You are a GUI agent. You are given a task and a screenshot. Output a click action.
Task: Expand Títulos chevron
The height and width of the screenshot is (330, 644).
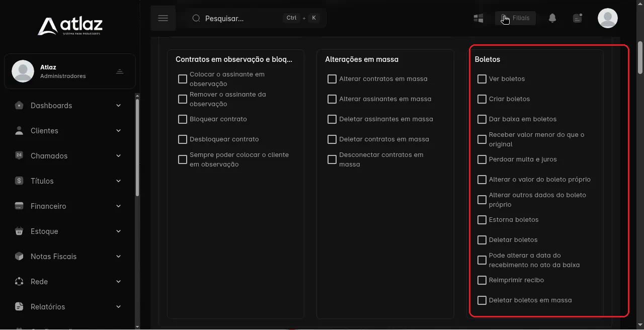coord(119,181)
